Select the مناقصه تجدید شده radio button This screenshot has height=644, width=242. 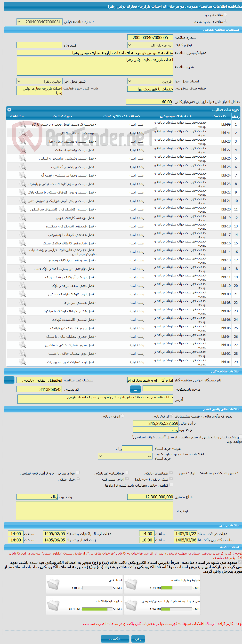pyautogui.click(x=226, y=22)
